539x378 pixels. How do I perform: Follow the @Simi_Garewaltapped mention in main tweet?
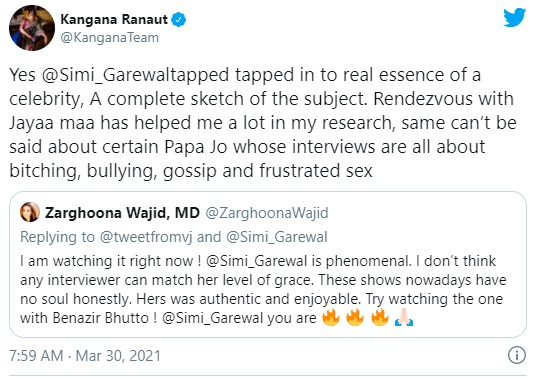coord(135,75)
